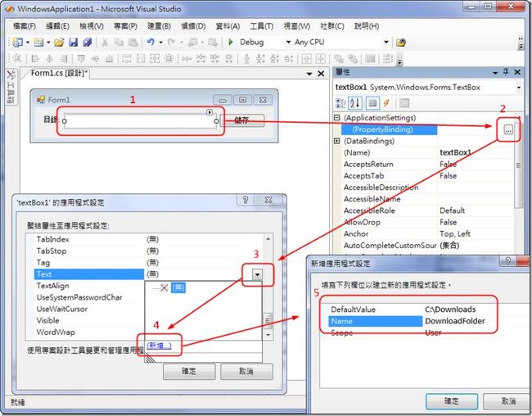
Task: Open the Debug configuration dropdown
Action: click(288, 42)
